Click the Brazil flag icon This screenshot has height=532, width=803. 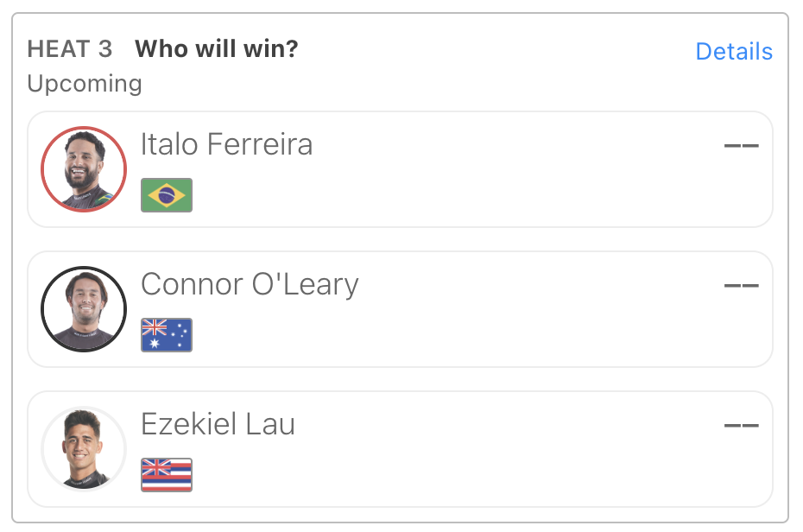point(167,195)
